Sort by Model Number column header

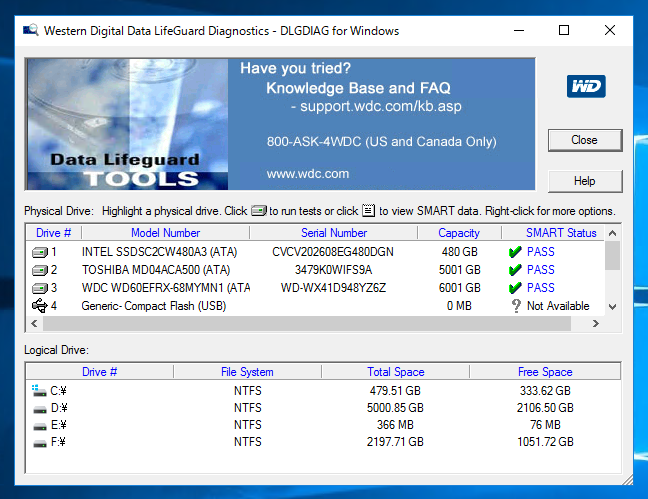[x=165, y=233]
